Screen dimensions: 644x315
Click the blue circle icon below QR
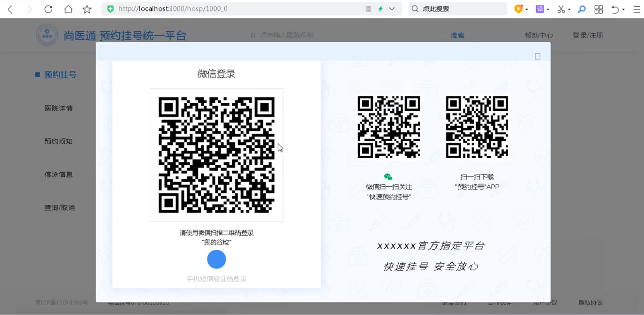click(217, 259)
